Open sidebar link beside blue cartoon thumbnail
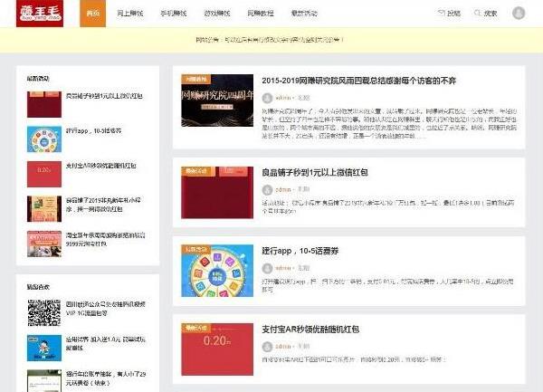The height and width of the screenshot is (392, 543). [x=106, y=343]
